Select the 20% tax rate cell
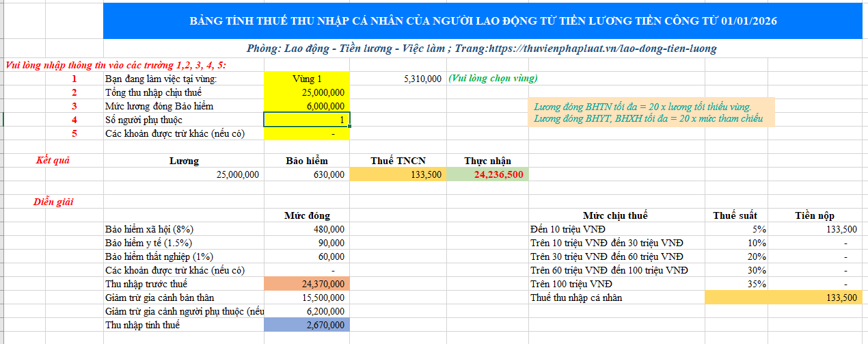The width and height of the screenshot is (868, 344). pos(735,256)
